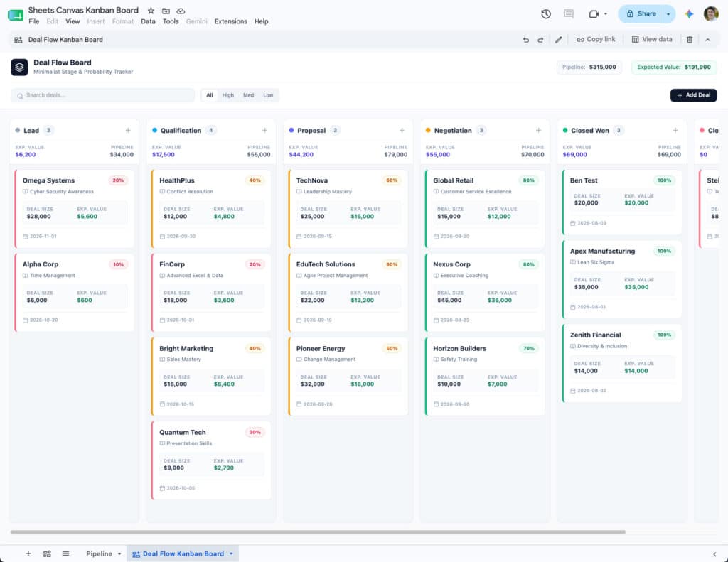Click the pencil edit icon

tap(559, 40)
